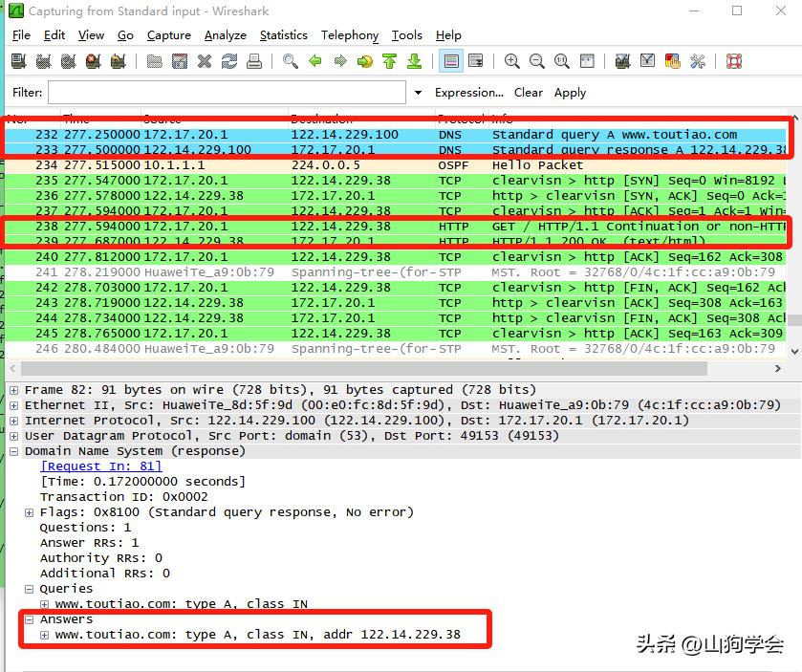Expand the Ethernet II tree row
Viewport: 802px width, 672px height.
tap(14, 405)
